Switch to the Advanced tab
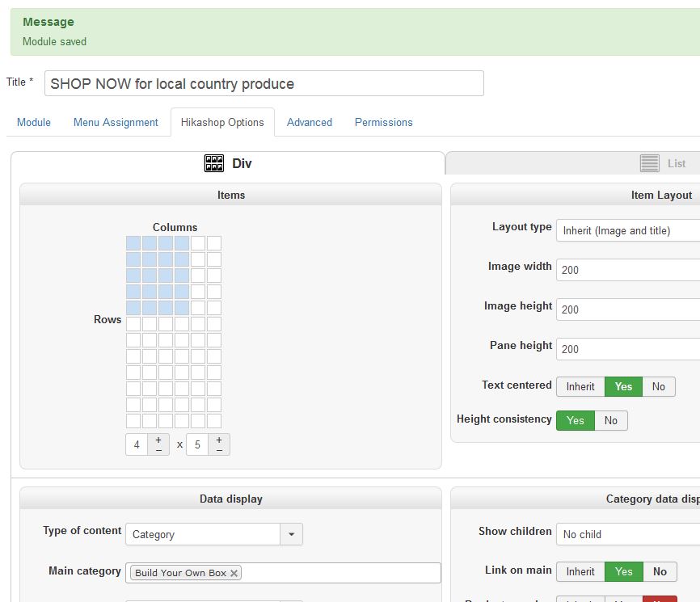 tap(310, 122)
